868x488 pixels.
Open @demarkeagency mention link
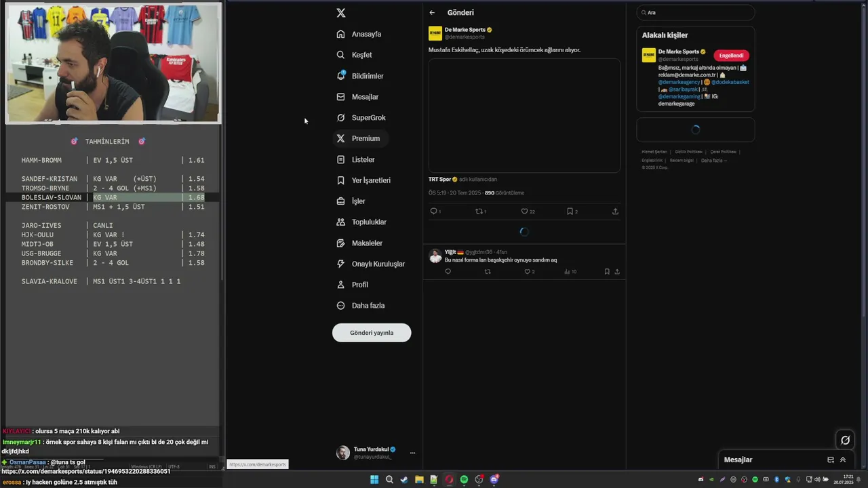679,82
